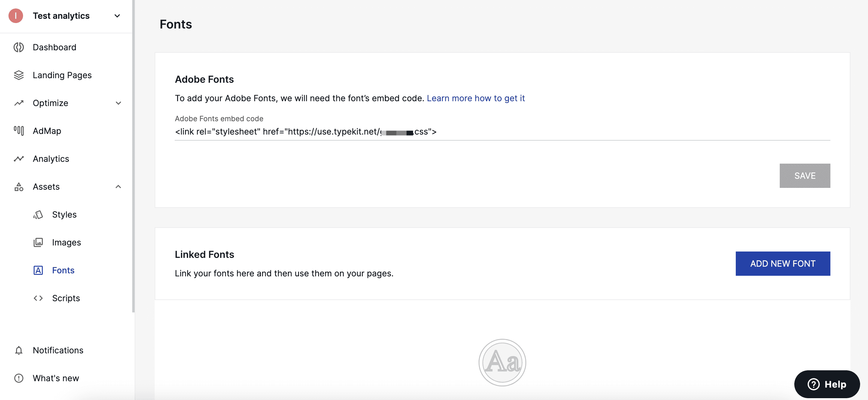Collapse the Assets section chevron
Image resolution: width=868 pixels, height=400 pixels.
click(x=118, y=187)
